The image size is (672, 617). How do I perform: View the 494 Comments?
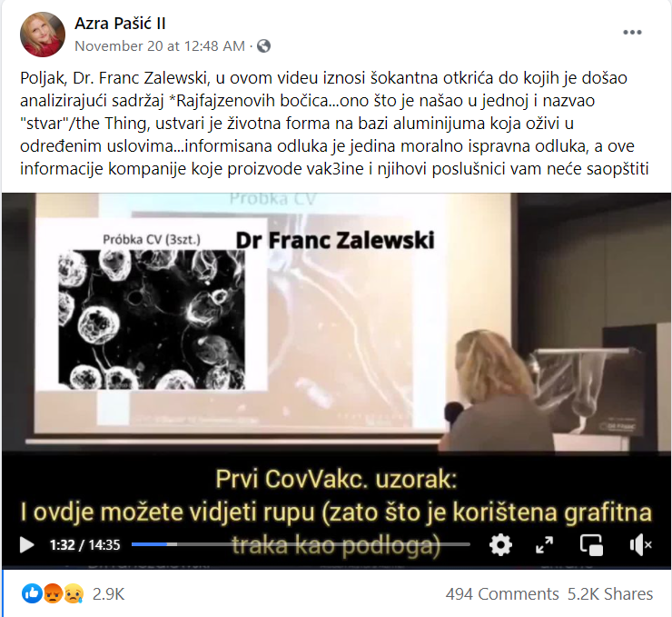coord(502,594)
